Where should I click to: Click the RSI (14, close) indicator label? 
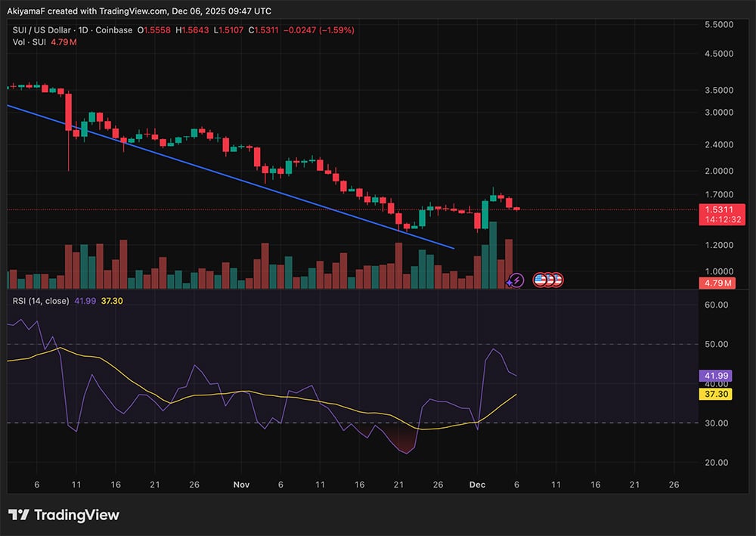[41, 301]
